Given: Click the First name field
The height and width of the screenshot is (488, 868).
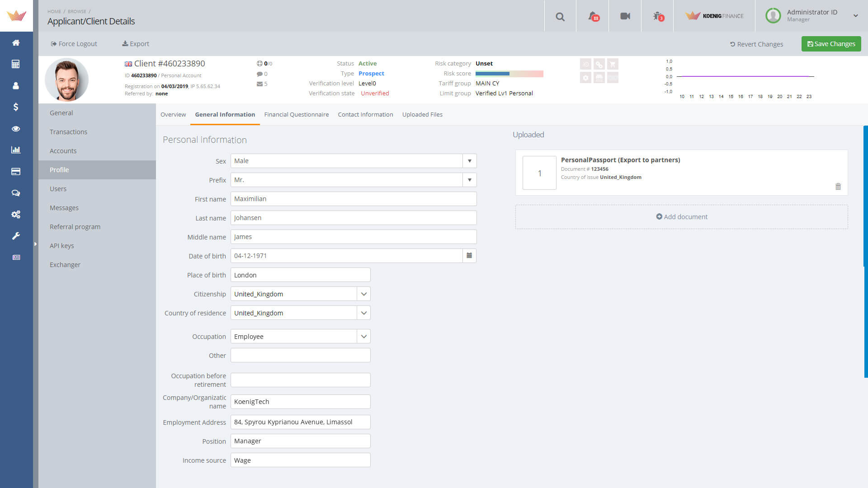Looking at the screenshot, I should coord(354,199).
